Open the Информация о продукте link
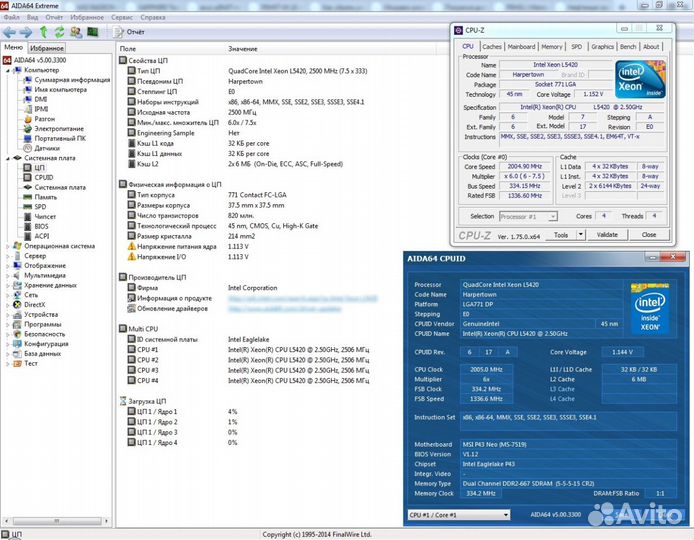This screenshot has height=540, width=694. (303, 298)
